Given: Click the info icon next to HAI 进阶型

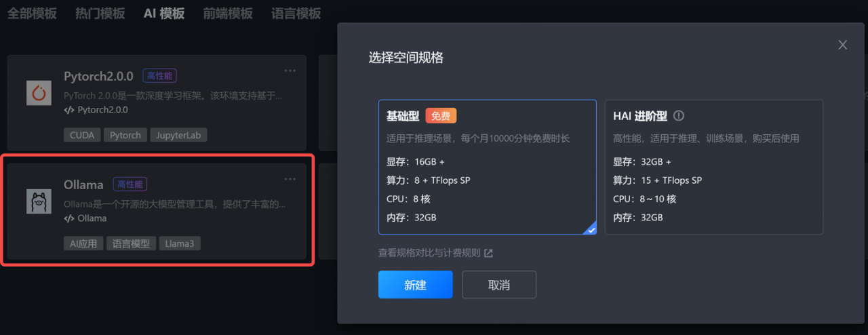Looking at the screenshot, I should point(679,116).
